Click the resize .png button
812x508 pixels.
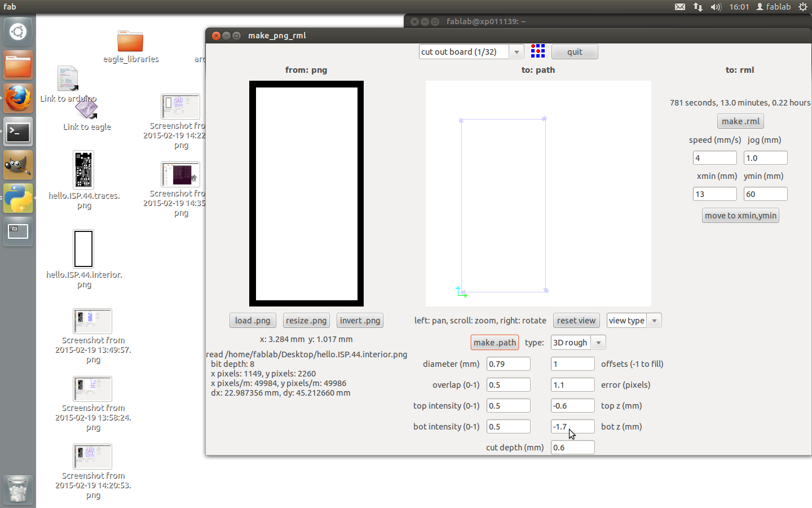click(x=306, y=321)
